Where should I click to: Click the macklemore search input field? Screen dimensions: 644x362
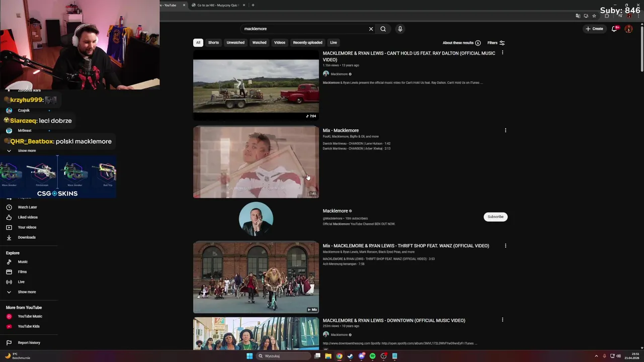point(304,29)
